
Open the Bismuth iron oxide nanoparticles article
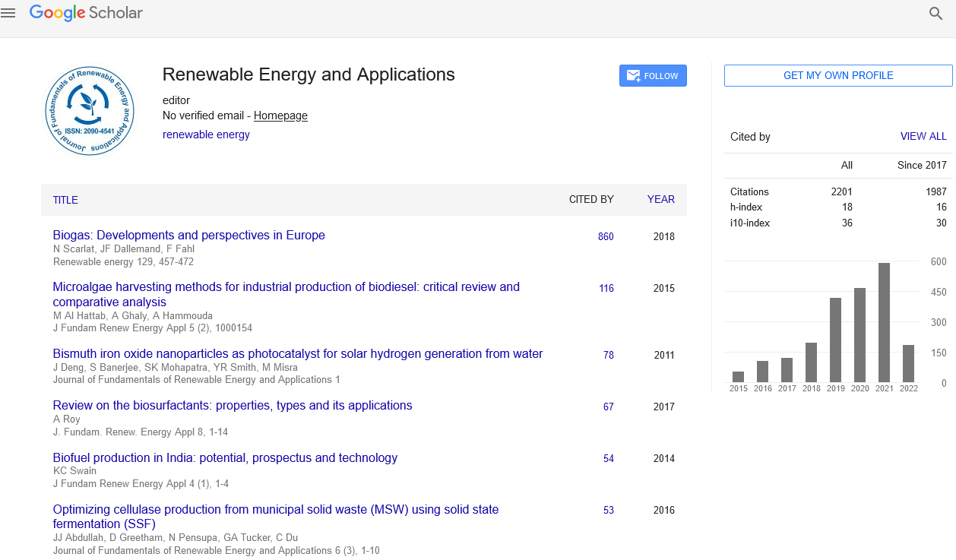pyautogui.click(x=297, y=354)
